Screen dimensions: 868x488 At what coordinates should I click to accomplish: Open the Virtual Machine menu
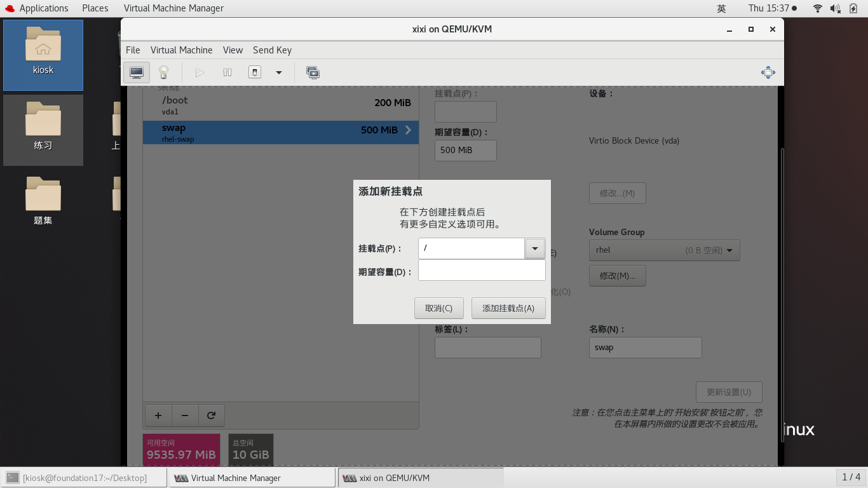(x=182, y=50)
